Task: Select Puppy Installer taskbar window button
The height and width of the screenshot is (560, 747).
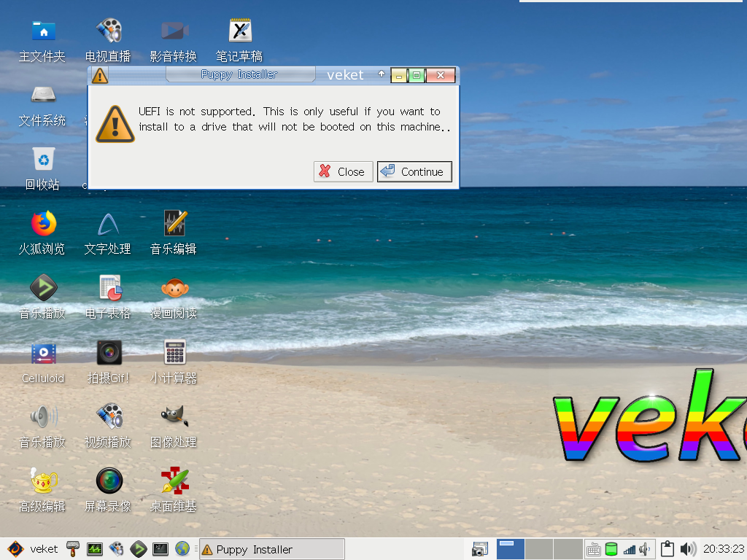Action: 271,550
